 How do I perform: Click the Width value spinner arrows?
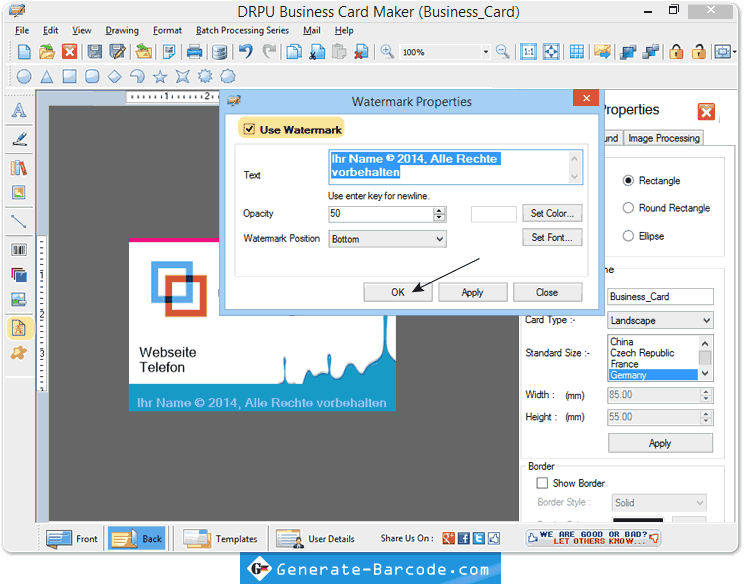[706, 395]
